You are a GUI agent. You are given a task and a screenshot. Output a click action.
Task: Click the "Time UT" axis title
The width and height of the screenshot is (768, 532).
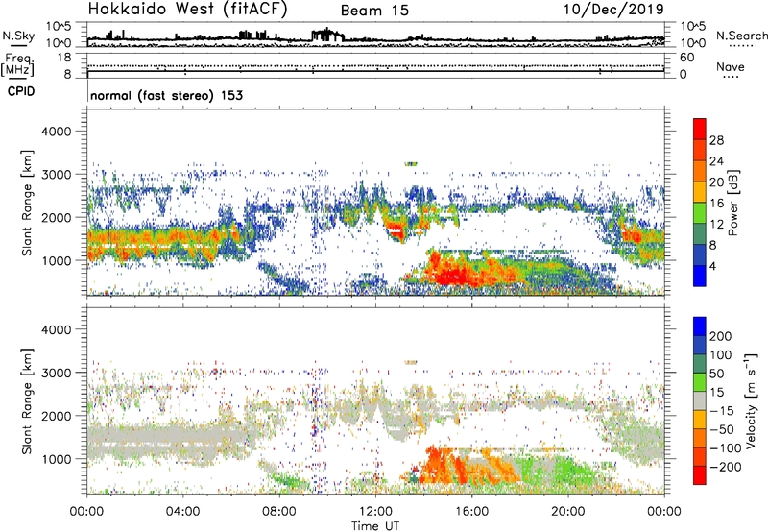[x=375, y=526]
